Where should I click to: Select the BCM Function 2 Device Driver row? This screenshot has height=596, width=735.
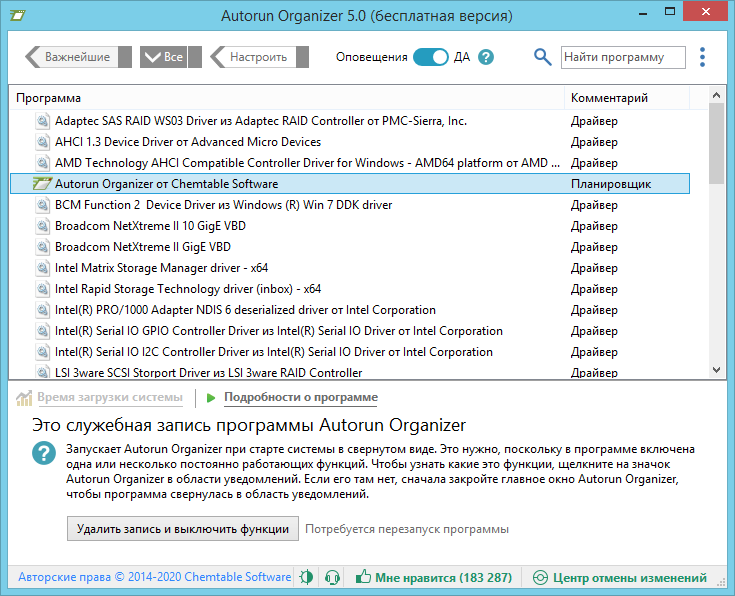coord(350,205)
